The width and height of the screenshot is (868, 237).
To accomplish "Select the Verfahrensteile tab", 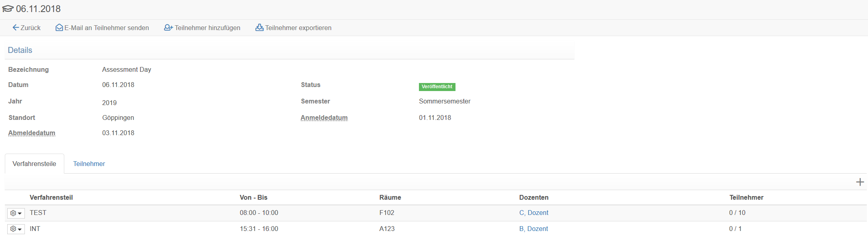I will (35, 164).
